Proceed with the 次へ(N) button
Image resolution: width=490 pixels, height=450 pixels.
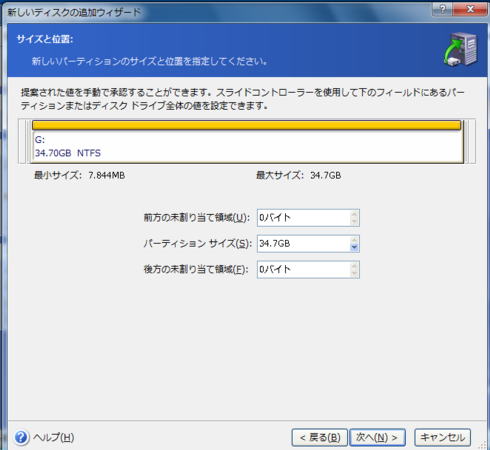[x=377, y=437]
